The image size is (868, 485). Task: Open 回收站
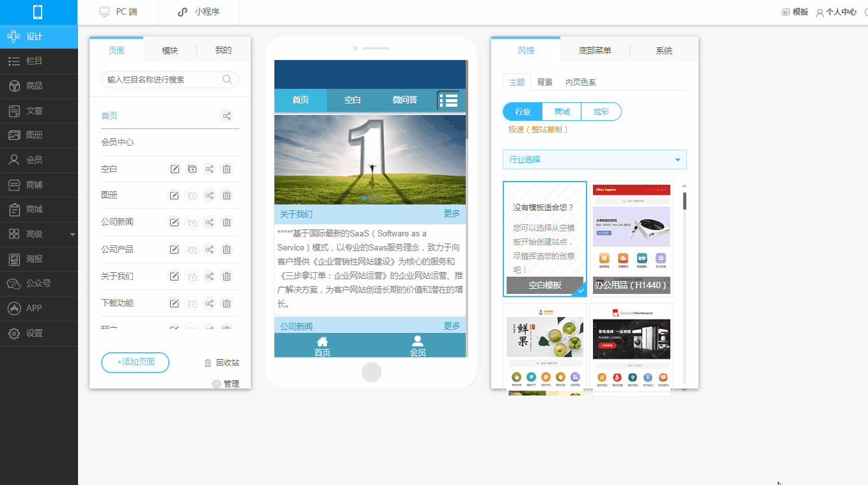(x=221, y=363)
